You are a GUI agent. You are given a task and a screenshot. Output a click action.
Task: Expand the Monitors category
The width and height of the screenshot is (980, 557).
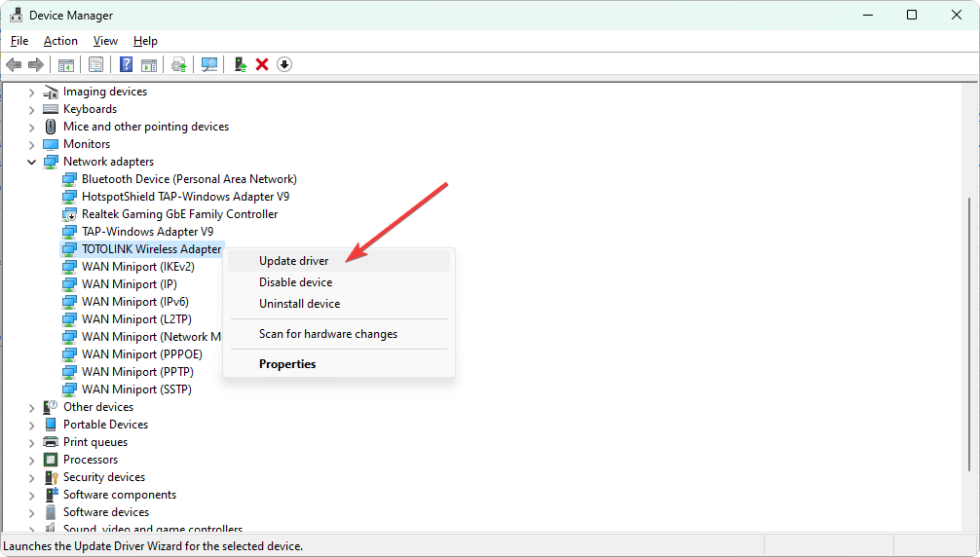tap(31, 145)
